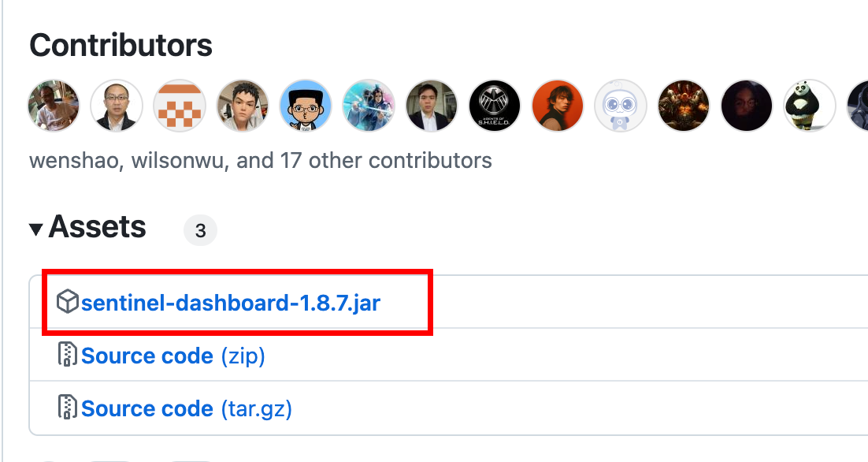The height and width of the screenshot is (462, 868).
Task: Open the first contributor avatar
Action: tap(54, 106)
